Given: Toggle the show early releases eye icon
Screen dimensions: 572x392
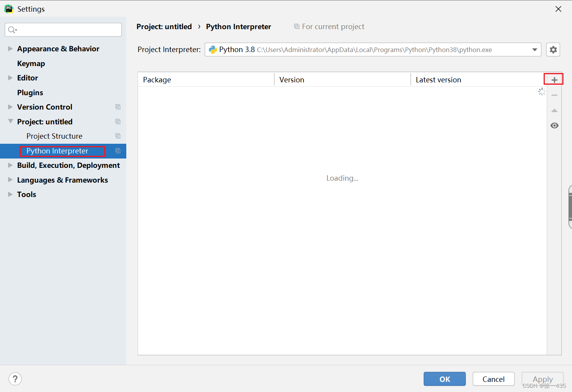Looking at the screenshot, I should tap(554, 125).
